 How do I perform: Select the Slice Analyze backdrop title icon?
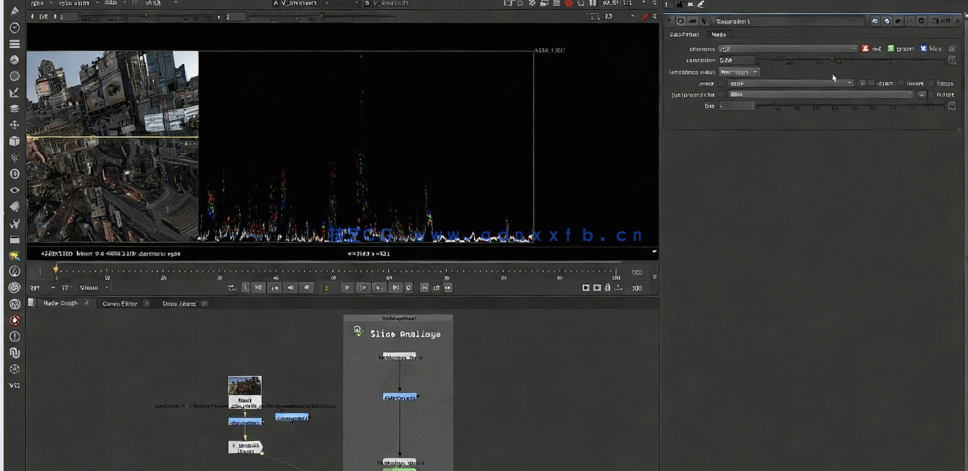pyautogui.click(x=357, y=332)
